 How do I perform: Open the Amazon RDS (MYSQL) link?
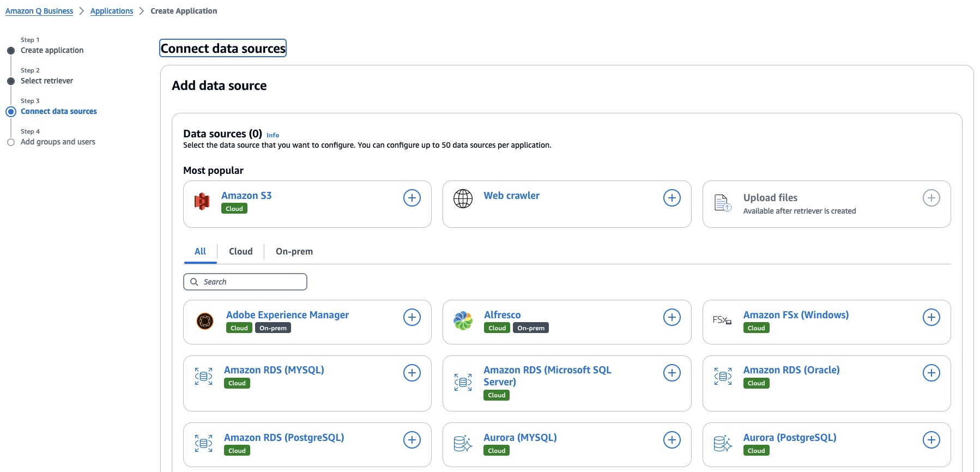point(274,370)
